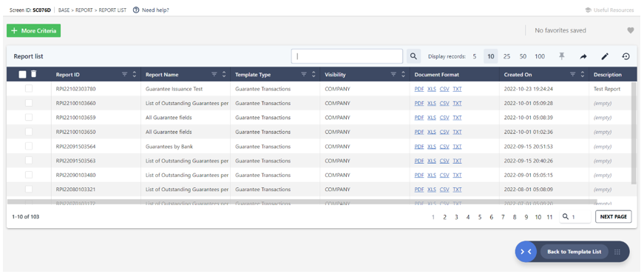Check the box for RPI22102303780
Viewport: 644px width, 274px height.
tap(29, 88)
